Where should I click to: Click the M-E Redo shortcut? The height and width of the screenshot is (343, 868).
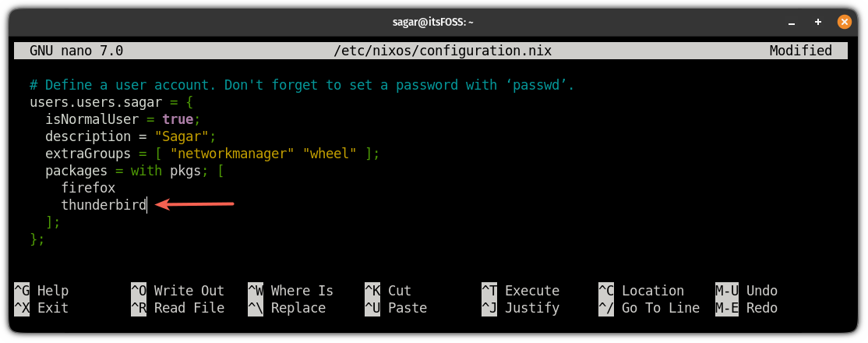pyautogui.click(x=746, y=308)
